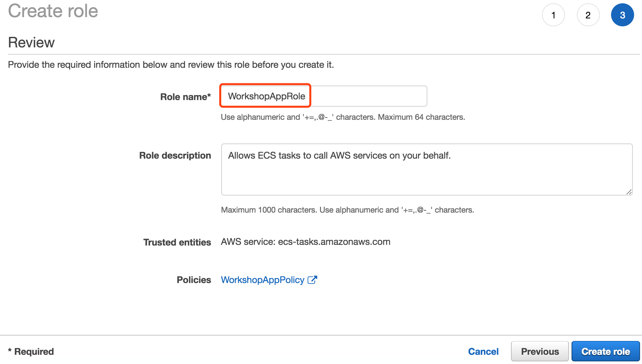Screen dimensions: 642x364
Task: Click the Role description label
Action: click(175, 155)
